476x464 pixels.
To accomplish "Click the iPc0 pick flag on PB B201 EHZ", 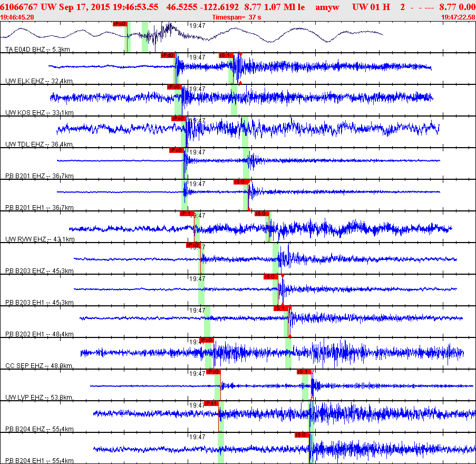I will coord(177,150).
